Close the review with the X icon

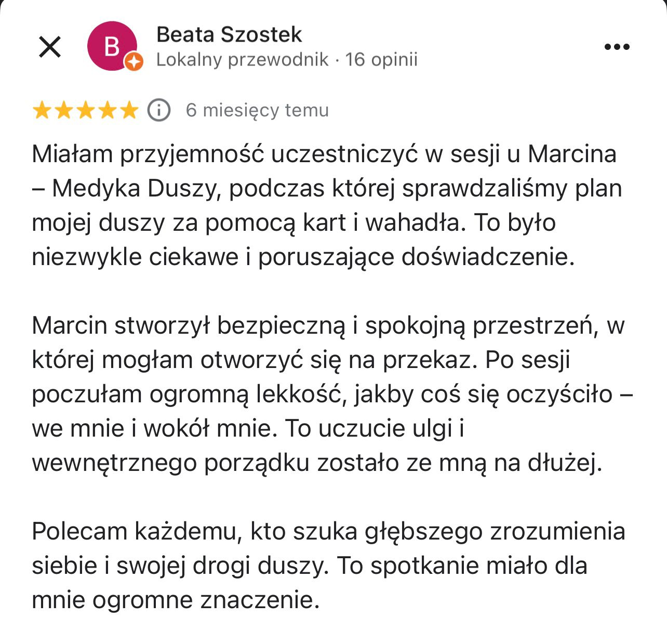(x=50, y=47)
